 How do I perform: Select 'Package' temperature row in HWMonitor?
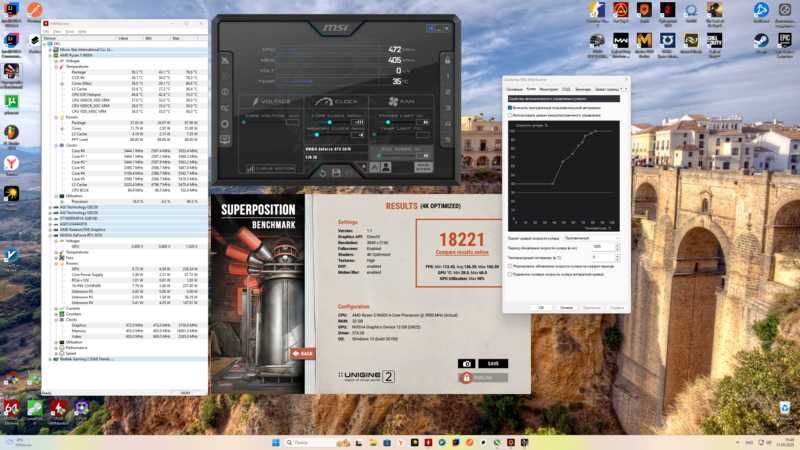click(124, 72)
